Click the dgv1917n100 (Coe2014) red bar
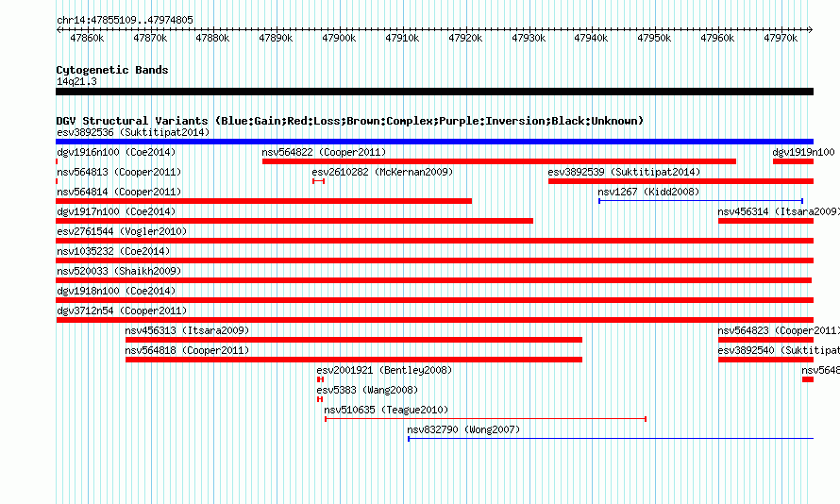Viewport: 840px width, 504px height. click(294, 221)
